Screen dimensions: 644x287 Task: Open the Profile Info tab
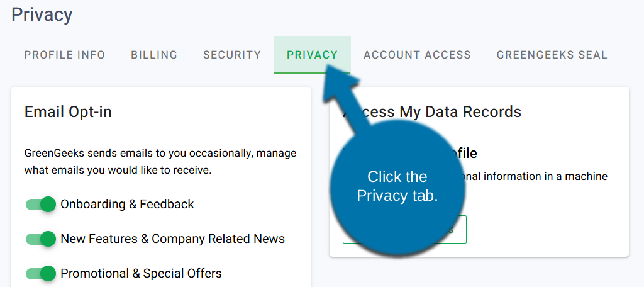pyautogui.click(x=64, y=55)
